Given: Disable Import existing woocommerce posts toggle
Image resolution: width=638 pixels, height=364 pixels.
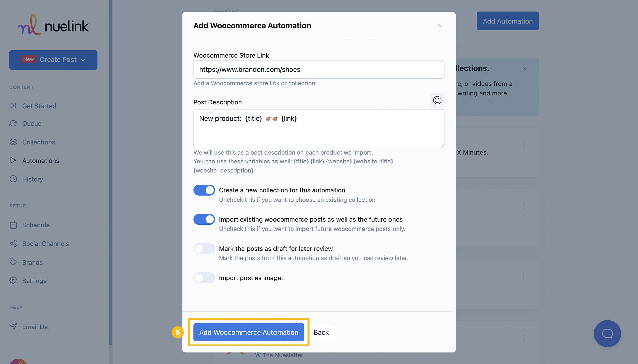Looking at the screenshot, I should pos(204,219).
